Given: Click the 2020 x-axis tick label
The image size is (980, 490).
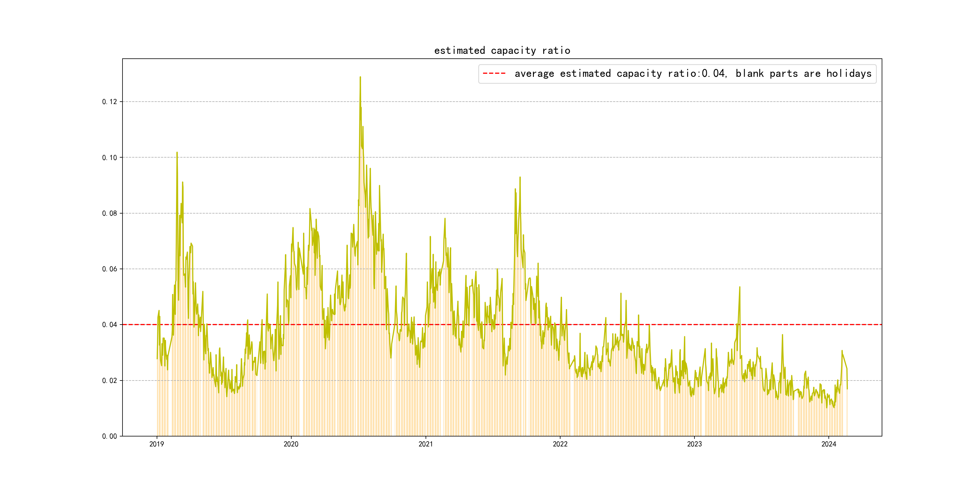Looking at the screenshot, I should pos(291,444).
